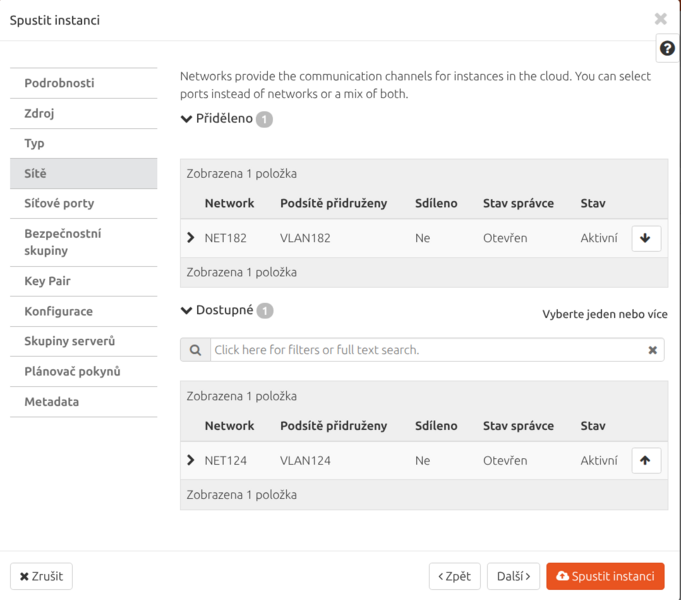Image resolution: width=681 pixels, height=600 pixels.
Task: Focus the filters or full text search field
Action: point(425,350)
